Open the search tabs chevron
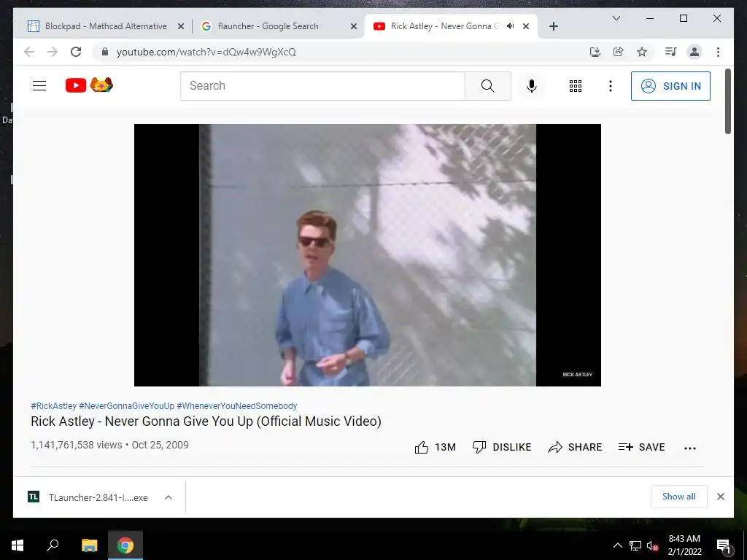This screenshot has width=747, height=560. [x=616, y=18]
